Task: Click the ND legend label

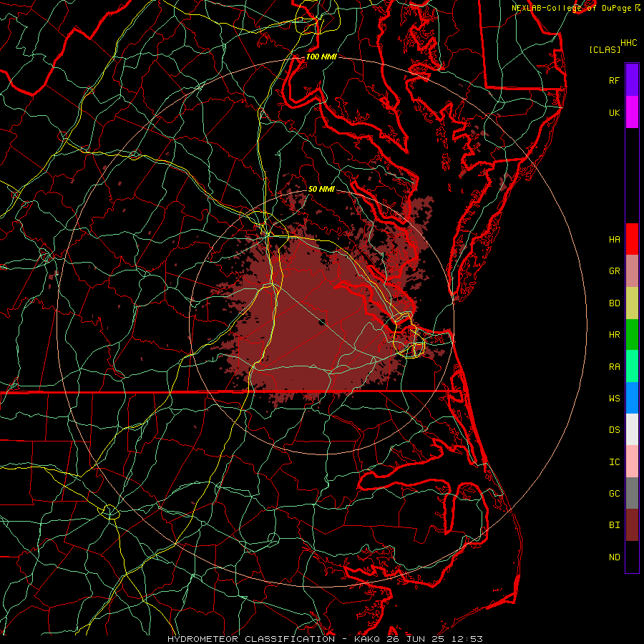Action: click(614, 557)
